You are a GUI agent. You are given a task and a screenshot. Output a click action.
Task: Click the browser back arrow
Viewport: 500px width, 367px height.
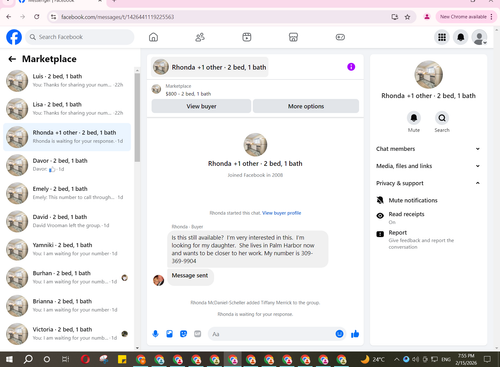point(9,17)
